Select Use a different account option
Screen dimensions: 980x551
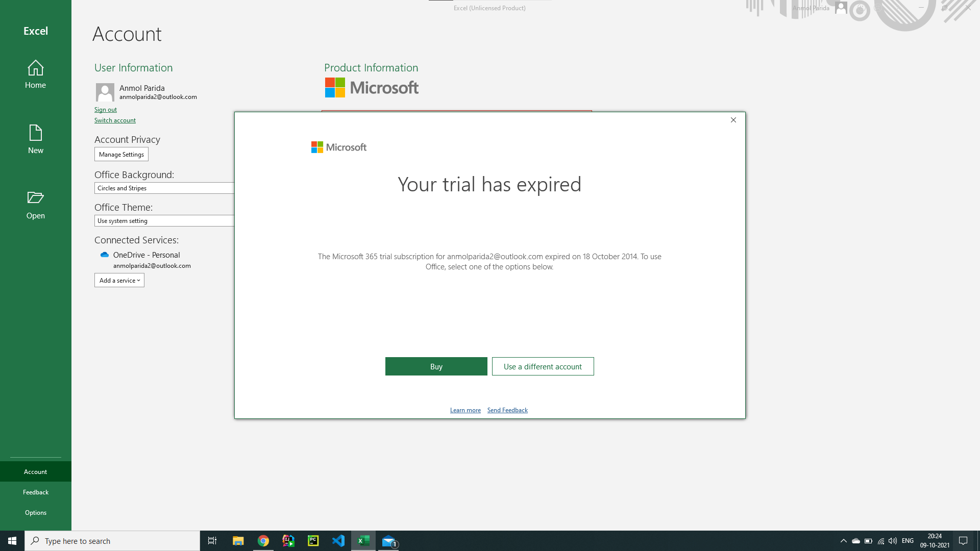point(543,366)
